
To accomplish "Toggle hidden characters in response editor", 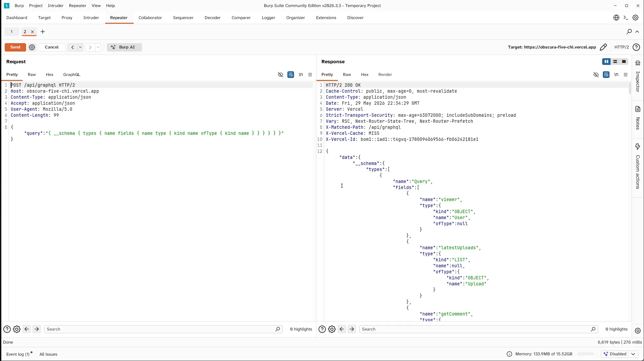I will pos(596,75).
